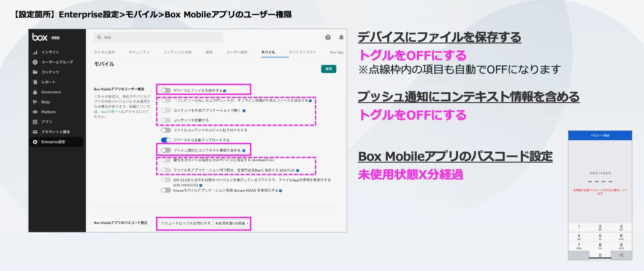This screenshot has height=271, width=644.
Task: Open the help question mark icon
Action: tap(328, 37)
